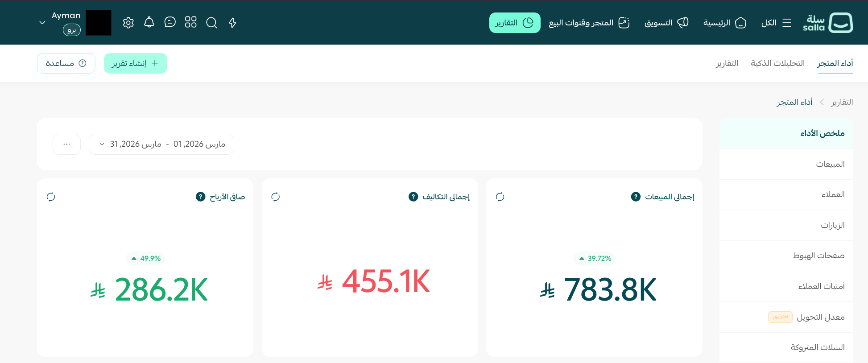Open the التسويق menu item
The height and width of the screenshot is (363, 868).
point(666,23)
